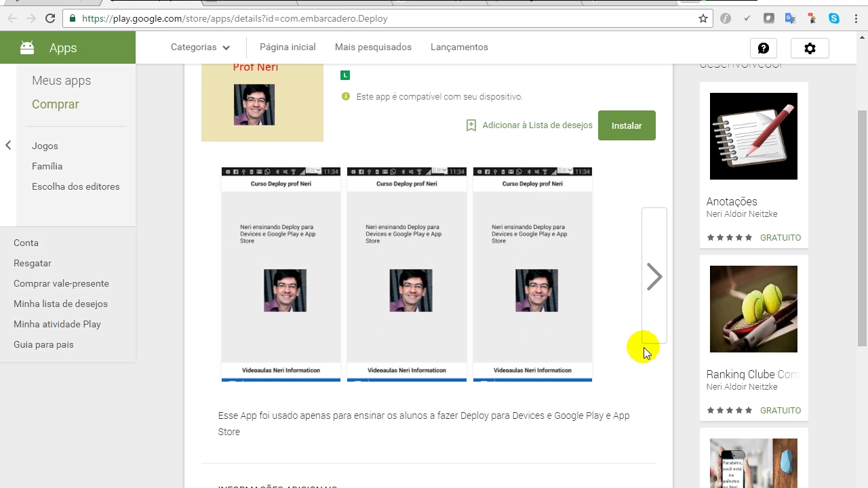Click the compatibility info icon
Image resolution: width=868 pixels, height=488 pixels.
coord(346,96)
